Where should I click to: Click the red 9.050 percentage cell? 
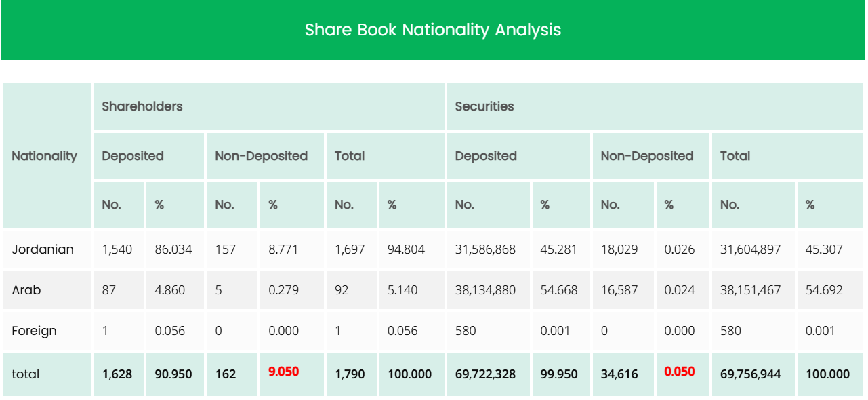[x=283, y=372]
